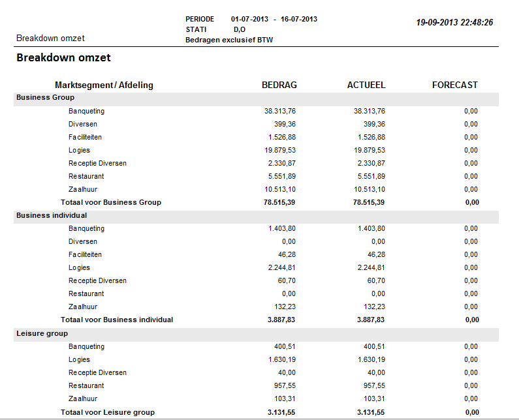Screen dimensions: 519x420
Task: Click Logies under Business individual
Action: 79,268
